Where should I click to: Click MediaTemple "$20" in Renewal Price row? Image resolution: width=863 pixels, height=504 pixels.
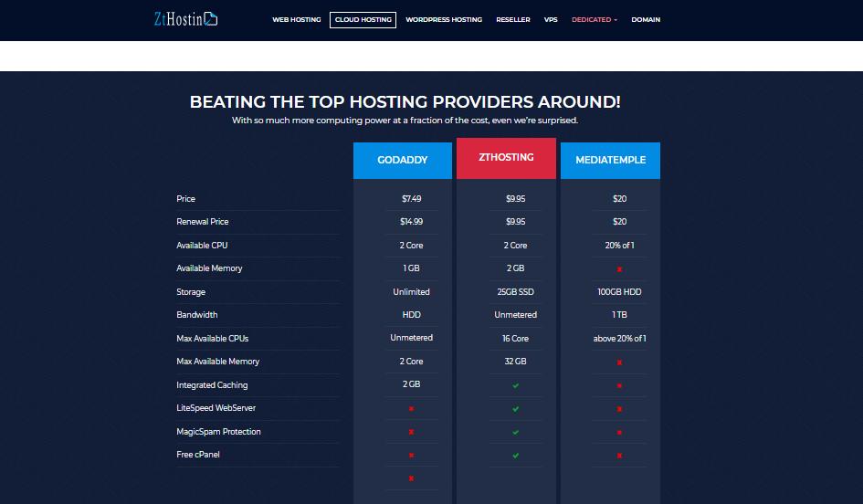click(x=620, y=222)
